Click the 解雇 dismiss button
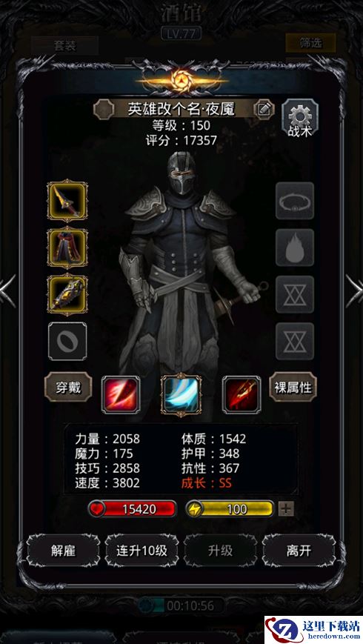This screenshot has height=644, width=363. 63,551
